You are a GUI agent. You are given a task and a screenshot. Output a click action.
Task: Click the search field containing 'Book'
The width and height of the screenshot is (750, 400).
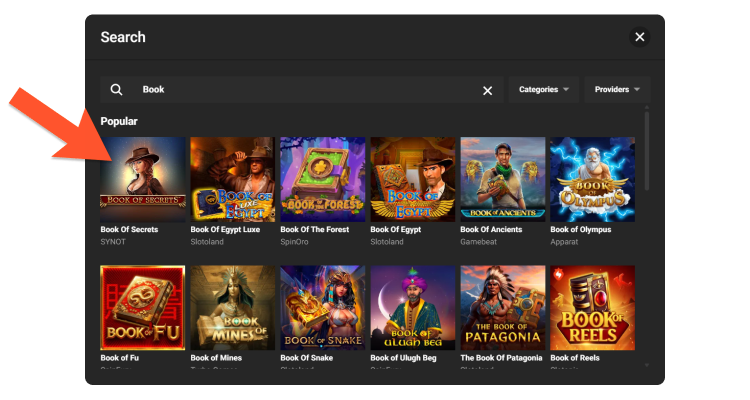[300, 90]
